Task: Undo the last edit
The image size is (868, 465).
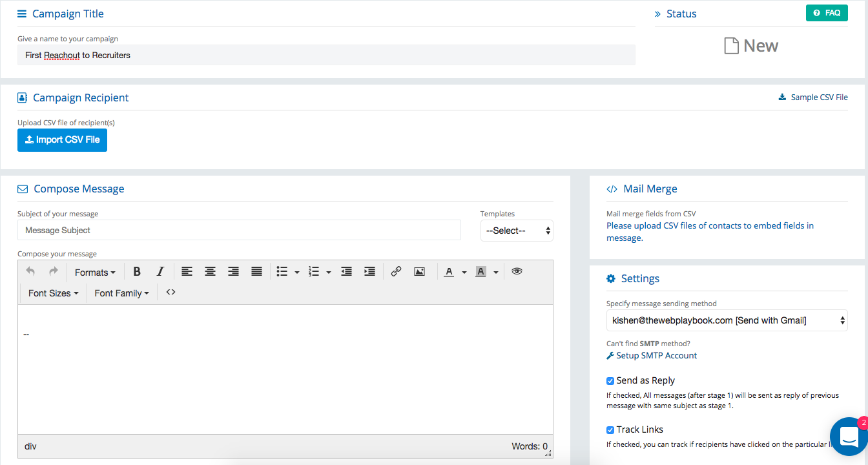Action: click(x=30, y=271)
